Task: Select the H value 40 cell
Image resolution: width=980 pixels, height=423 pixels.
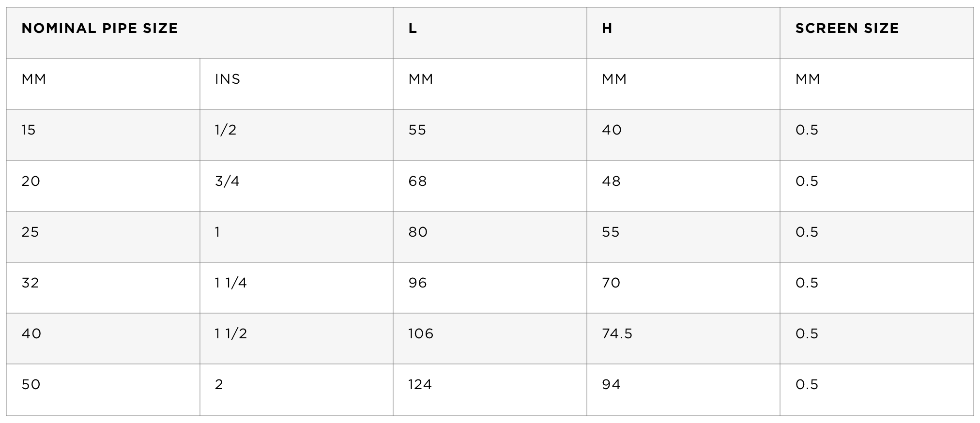Action: point(683,135)
